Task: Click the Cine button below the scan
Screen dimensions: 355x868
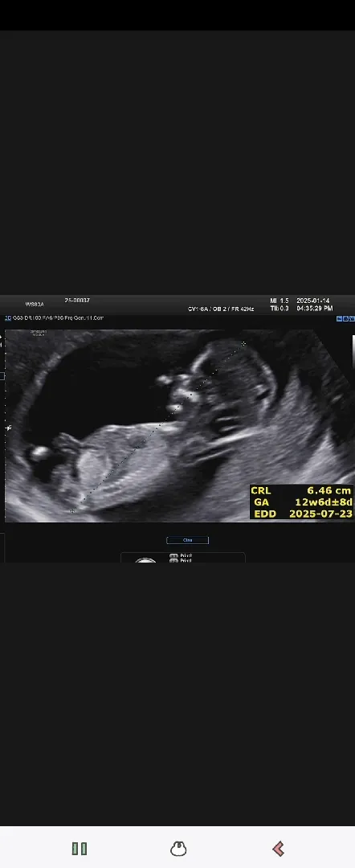Action: point(187,540)
